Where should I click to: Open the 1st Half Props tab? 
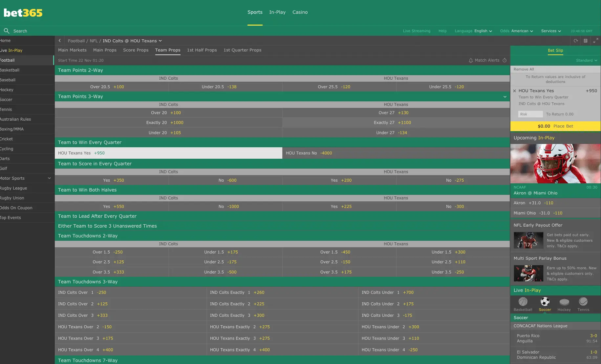click(x=202, y=50)
